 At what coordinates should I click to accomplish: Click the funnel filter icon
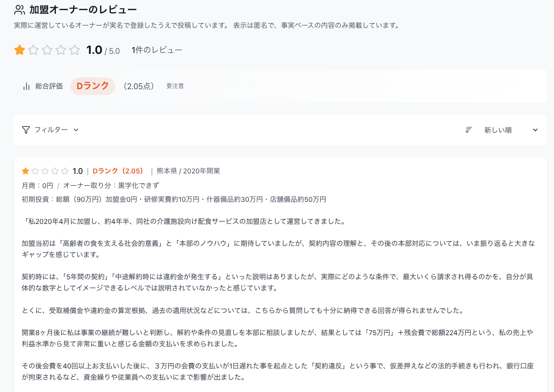26,130
